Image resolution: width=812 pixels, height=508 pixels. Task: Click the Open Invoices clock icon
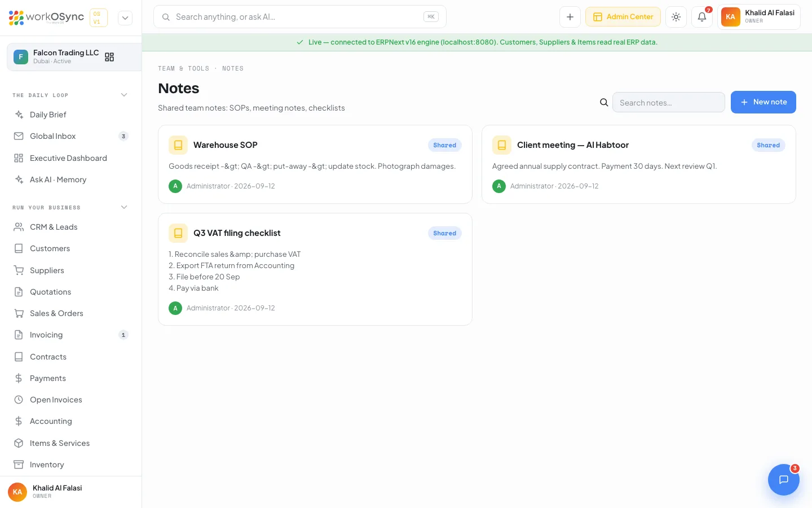19,400
